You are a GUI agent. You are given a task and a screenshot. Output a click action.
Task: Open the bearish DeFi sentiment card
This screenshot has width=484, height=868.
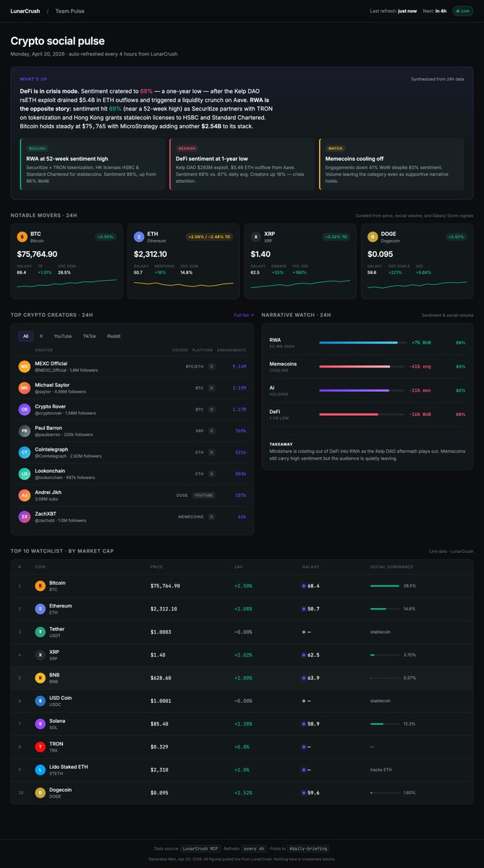[x=242, y=164]
